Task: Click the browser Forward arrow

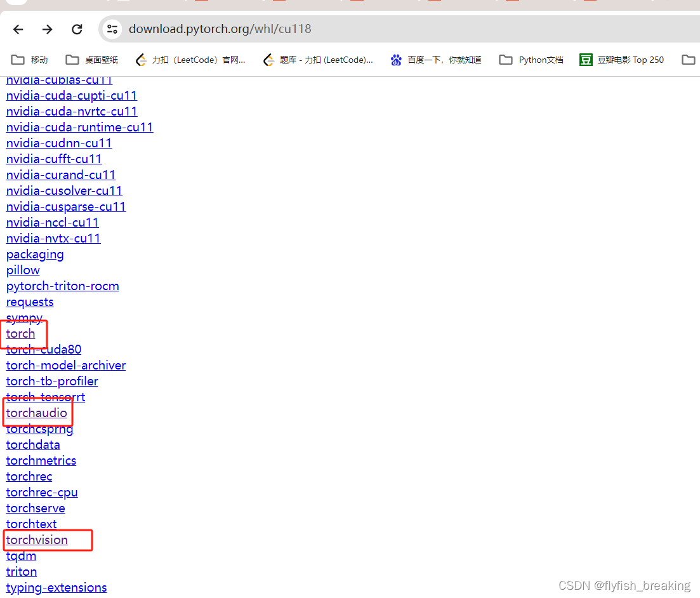Action: point(48,29)
